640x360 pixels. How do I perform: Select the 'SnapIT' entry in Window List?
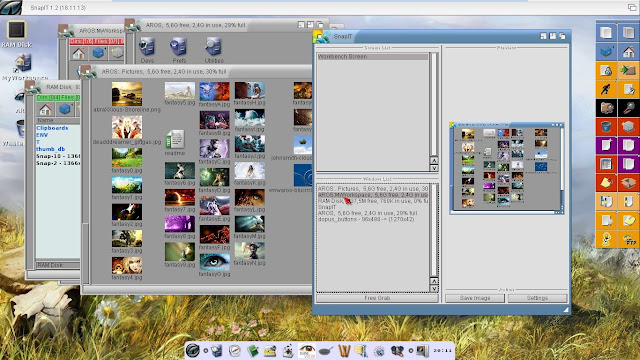[372, 207]
